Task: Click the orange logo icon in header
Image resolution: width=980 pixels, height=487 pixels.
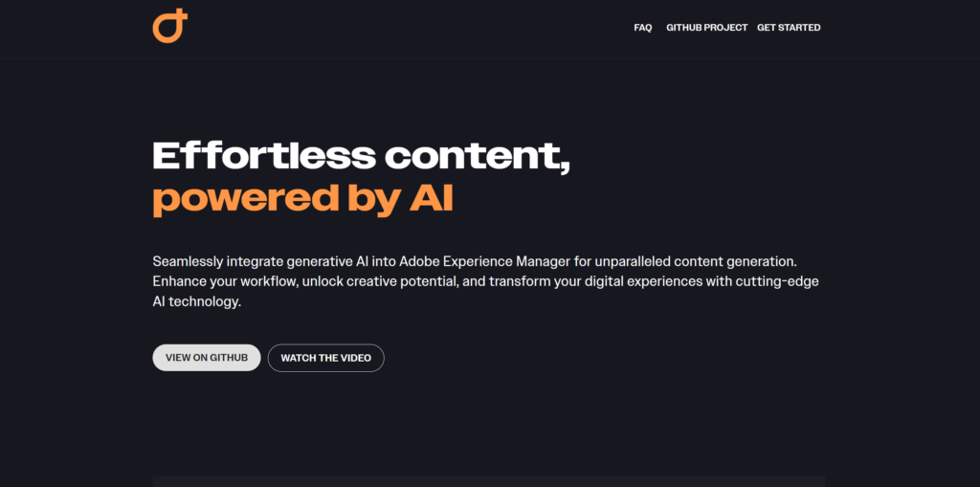Action: coord(169,27)
